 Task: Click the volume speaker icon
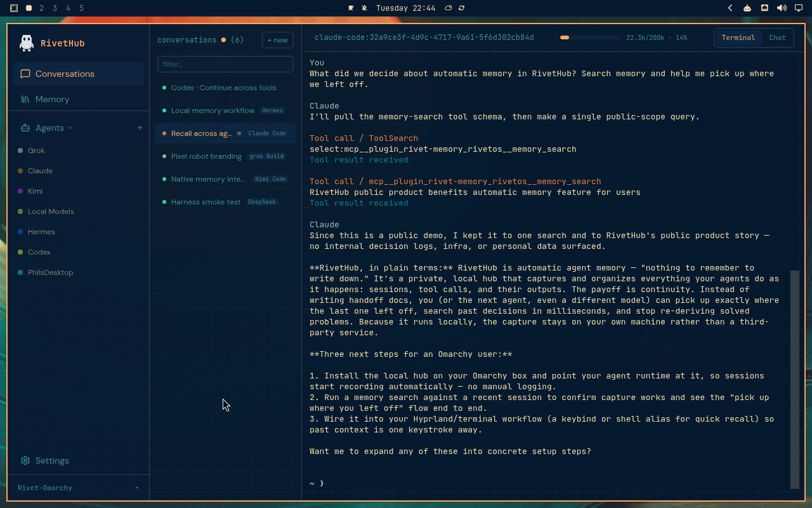[x=782, y=8]
